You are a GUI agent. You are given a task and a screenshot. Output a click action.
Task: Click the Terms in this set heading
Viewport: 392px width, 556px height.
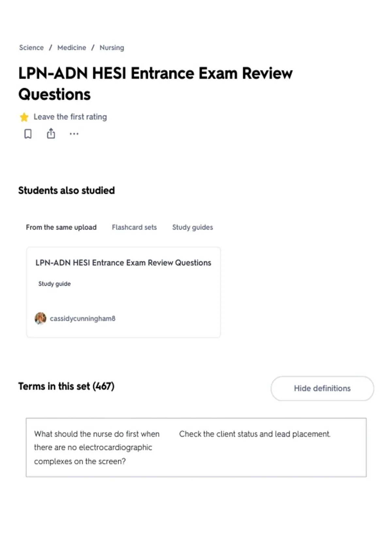click(66, 386)
